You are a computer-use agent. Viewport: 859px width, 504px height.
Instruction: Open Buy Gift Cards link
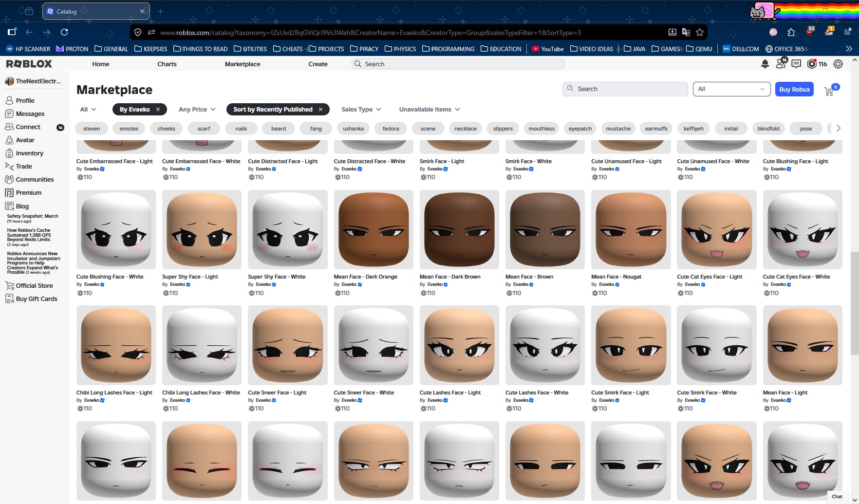click(x=31, y=299)
